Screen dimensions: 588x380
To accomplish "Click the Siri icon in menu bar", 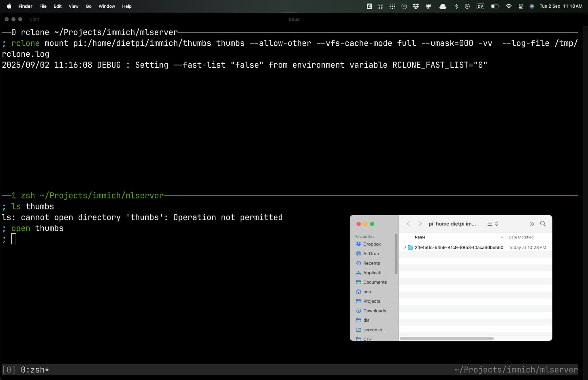I will (x=532, y=6).
